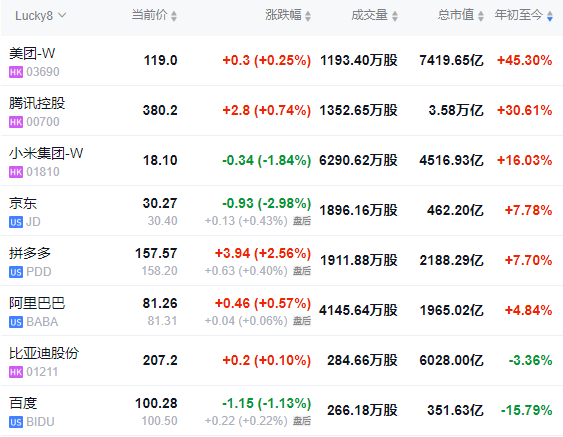Toggle 年初至今 sort order arrow
This screenshot has width=563, height=437.
tap(550, 16)
